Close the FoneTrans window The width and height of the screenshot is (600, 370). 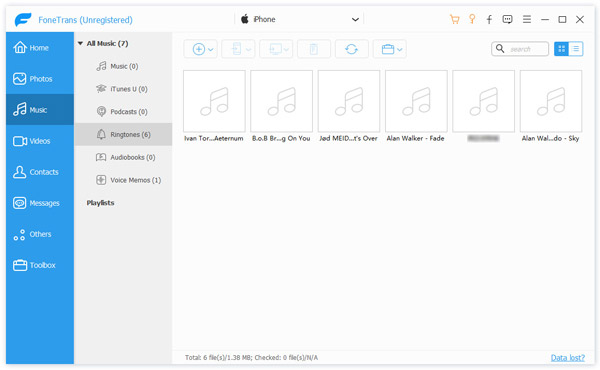580,19
